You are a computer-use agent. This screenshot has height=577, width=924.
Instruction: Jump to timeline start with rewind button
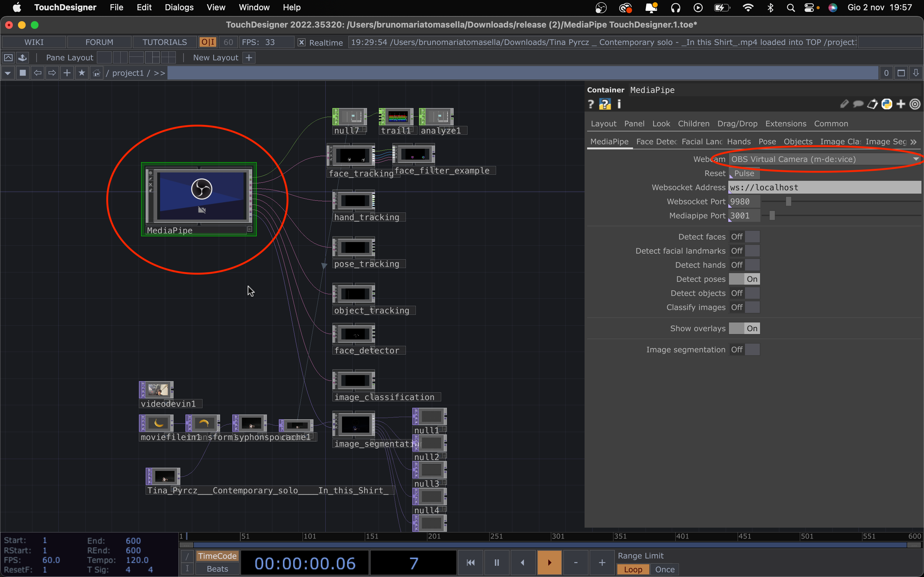click(x=470, y=563)
